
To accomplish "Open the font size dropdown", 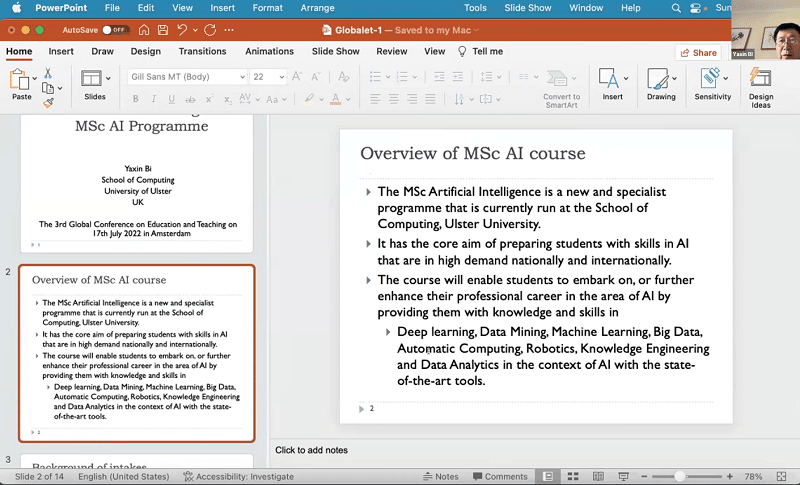I will (284, 77).
